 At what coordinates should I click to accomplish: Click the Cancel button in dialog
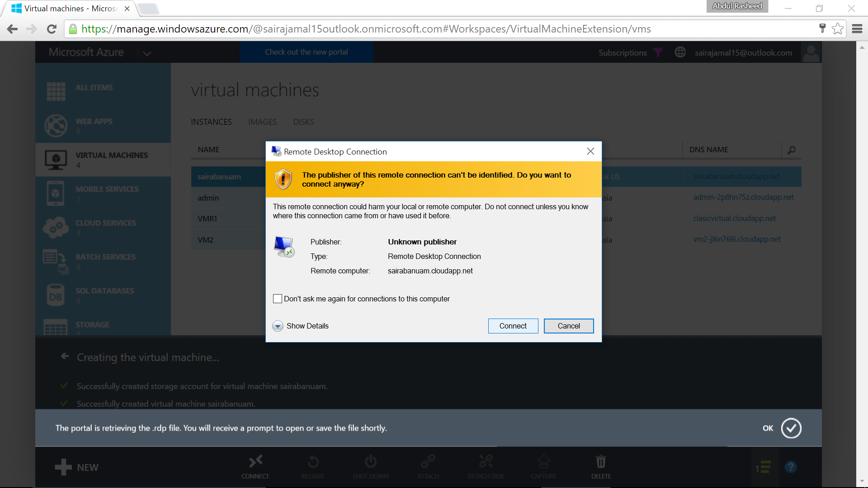click(569, 326)
